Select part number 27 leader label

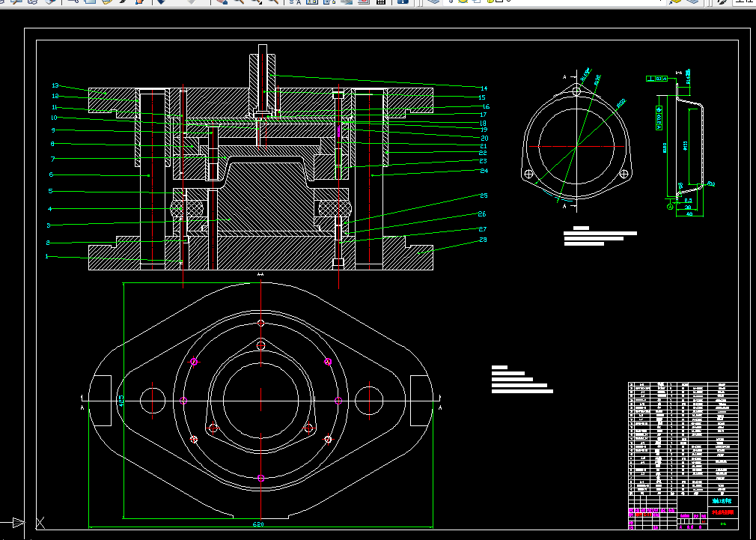pos(483,229)
